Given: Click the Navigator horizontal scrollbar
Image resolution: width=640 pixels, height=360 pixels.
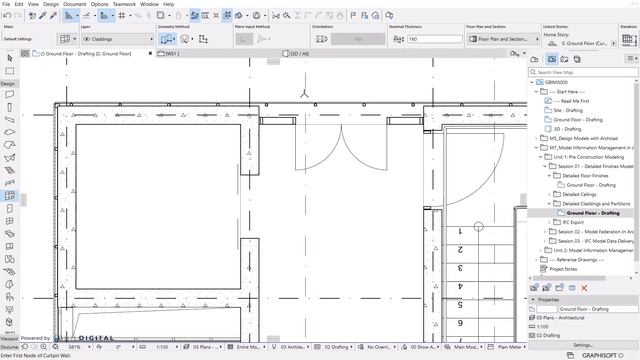Looking at the screenshot, I should click(569, 278).
